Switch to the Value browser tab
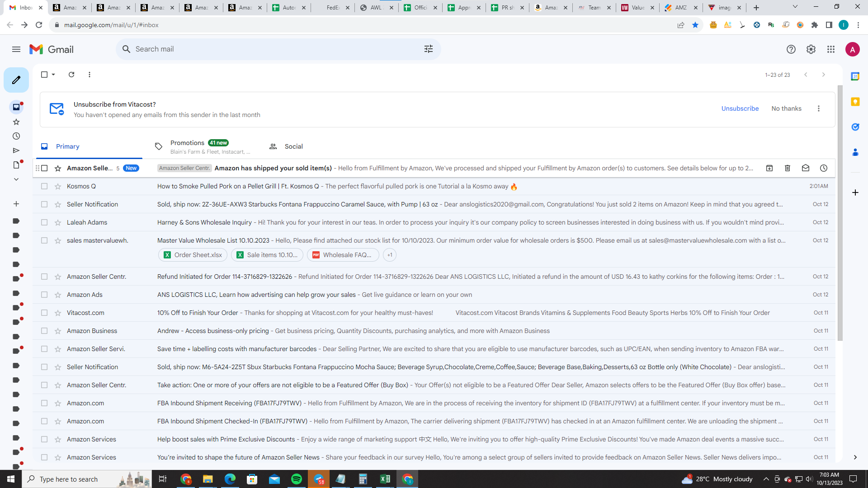868x488 pixels. tap(638, 8)
